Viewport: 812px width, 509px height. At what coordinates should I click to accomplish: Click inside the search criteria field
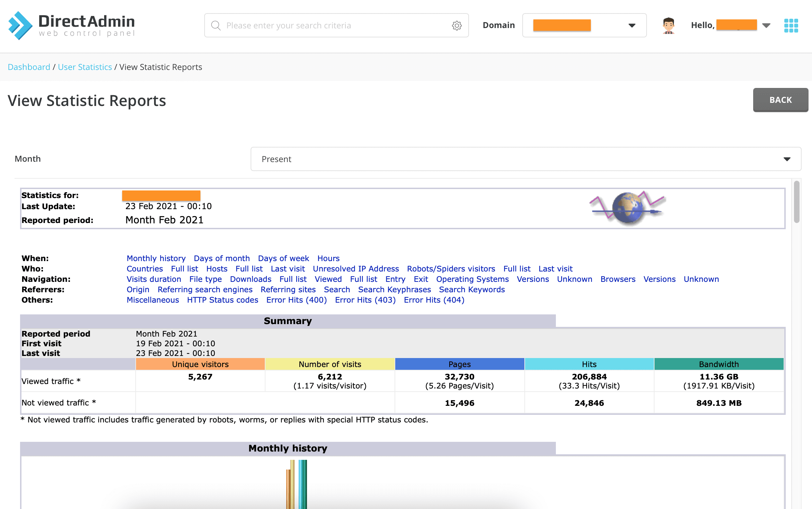click(329, 25)
